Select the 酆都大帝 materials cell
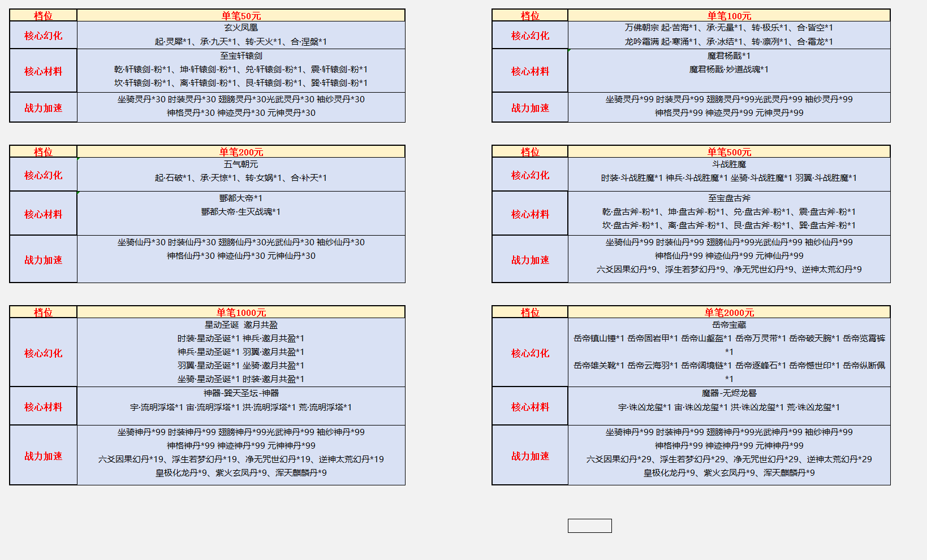 [x=241, y=212]
